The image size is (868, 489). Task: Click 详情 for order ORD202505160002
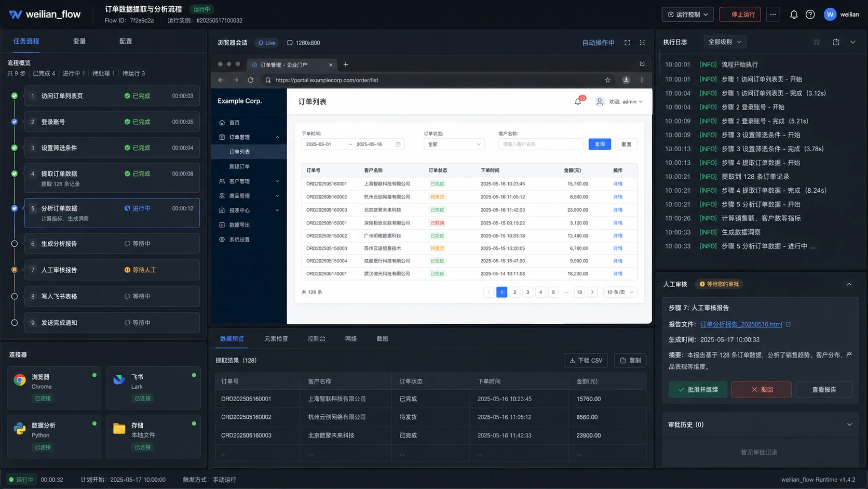click(x=618, y=197)
